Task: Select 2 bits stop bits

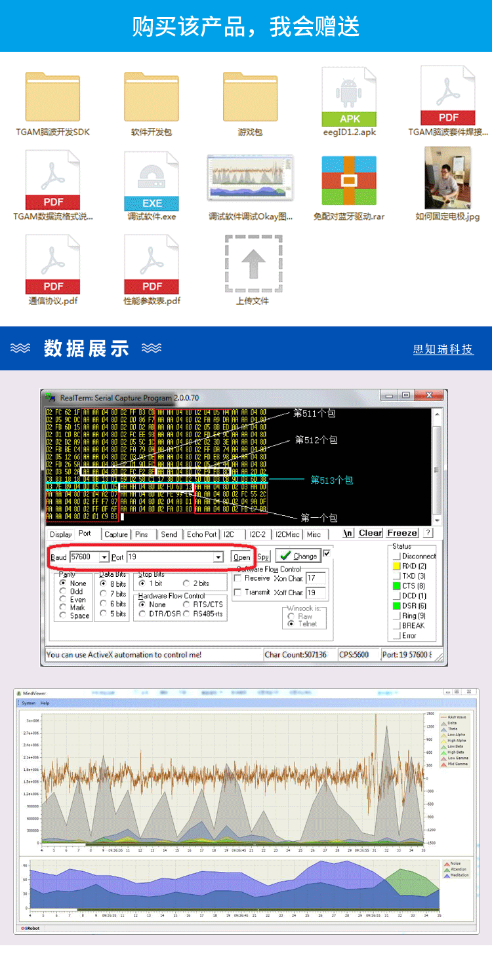Action: [187, 583]
